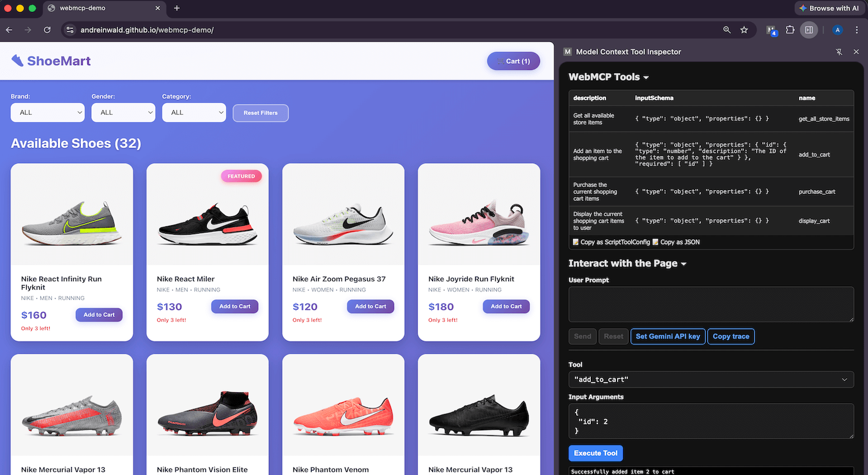868x475 pixels.
Task: Close the webmcp-demo tab
Action: [158, 8]
